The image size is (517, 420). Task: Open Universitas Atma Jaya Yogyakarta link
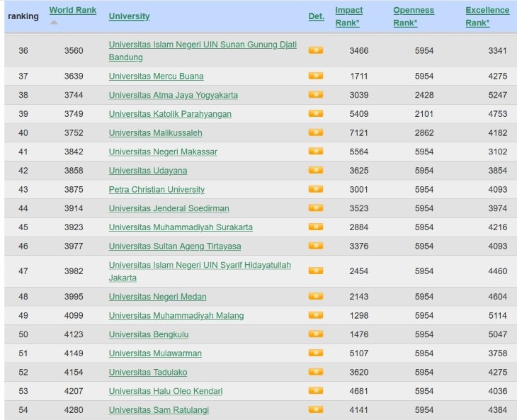(x=174, y=95)
